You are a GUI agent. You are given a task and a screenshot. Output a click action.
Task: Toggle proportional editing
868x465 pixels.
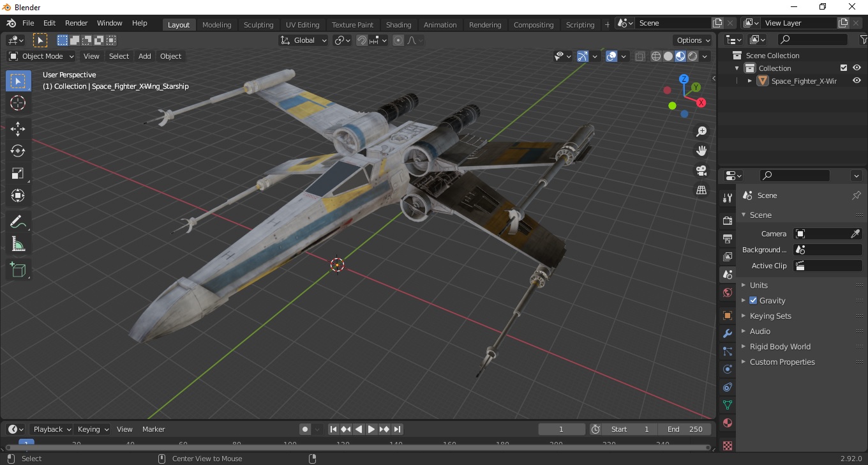pos(398,40)
